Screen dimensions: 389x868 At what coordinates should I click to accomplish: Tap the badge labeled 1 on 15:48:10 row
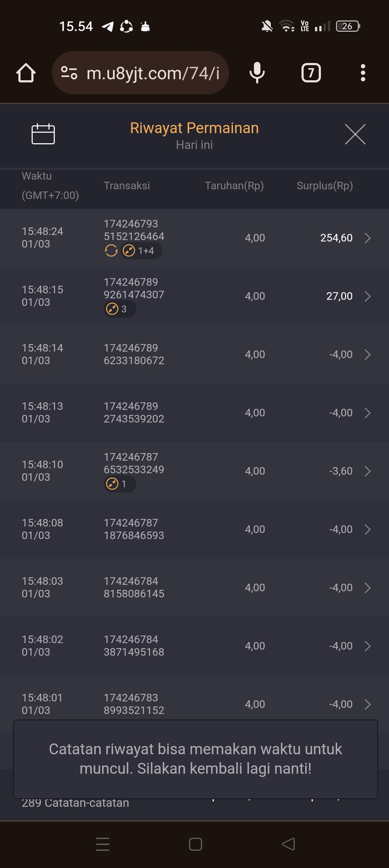point(120,484)
